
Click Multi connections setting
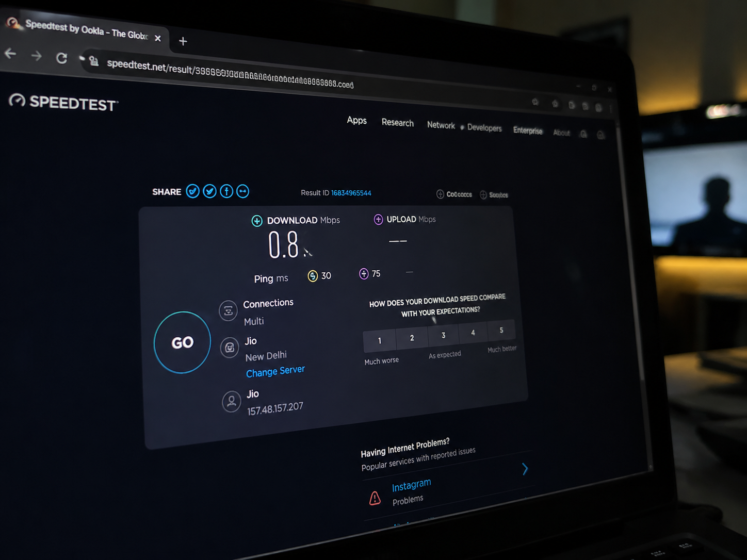coord(253,321)
